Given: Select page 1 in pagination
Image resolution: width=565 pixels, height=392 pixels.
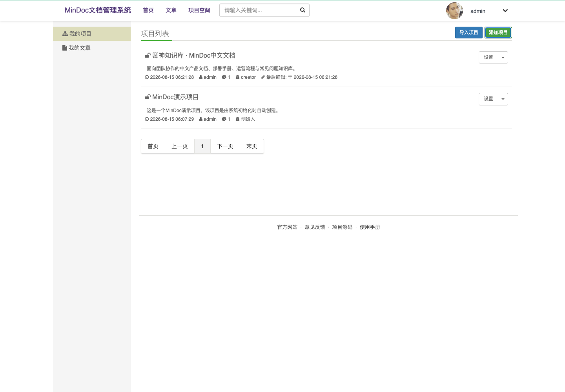Looking at the screenshot, I should coord(202,146).
